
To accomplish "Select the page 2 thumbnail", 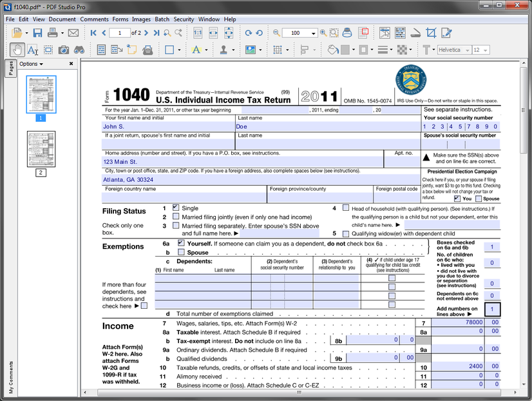I will click(41, 149).
